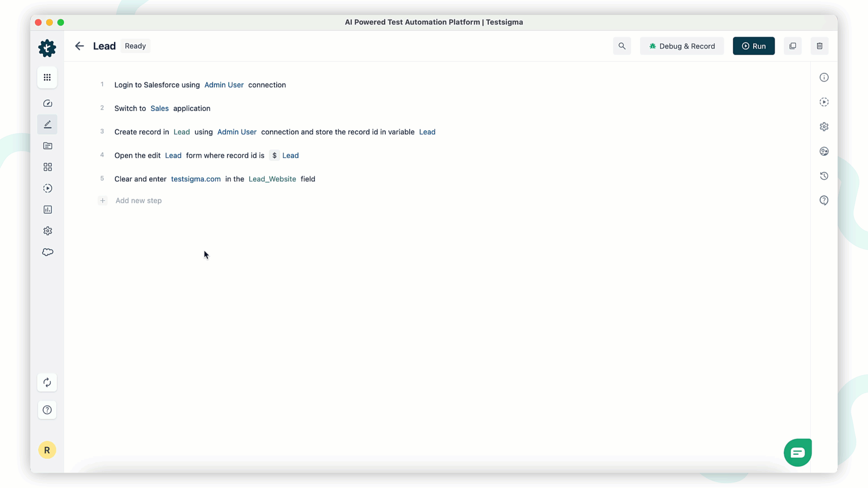Select the Lead_Website field label

272,179
